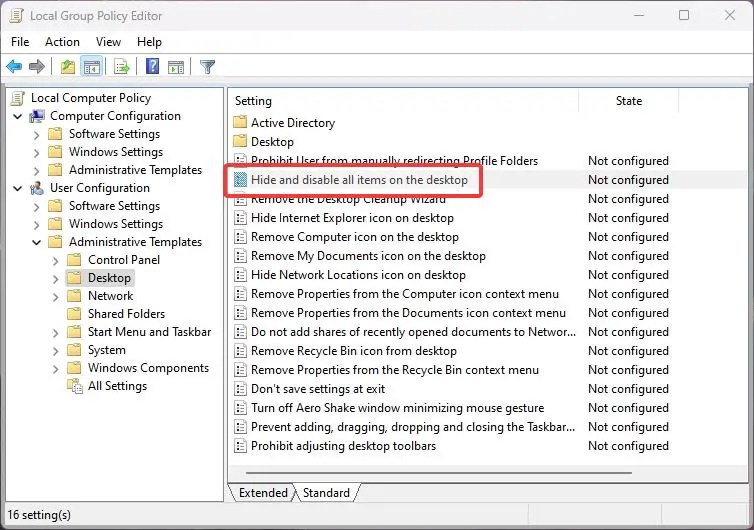Image resolution: width=754 pixels, height=530 pixels.
Task: Sort by the State column header
Action: click(x=628, y=101)
